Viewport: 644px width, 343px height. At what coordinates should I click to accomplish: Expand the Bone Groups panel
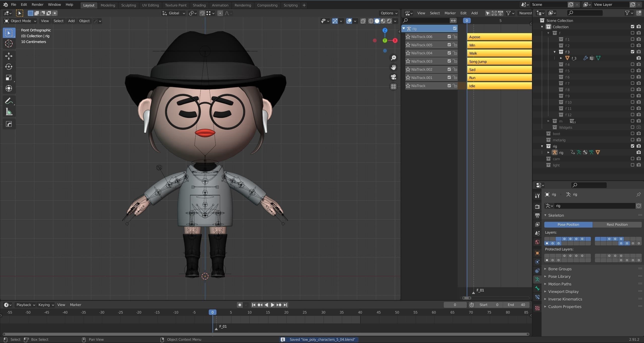(560, 269)
